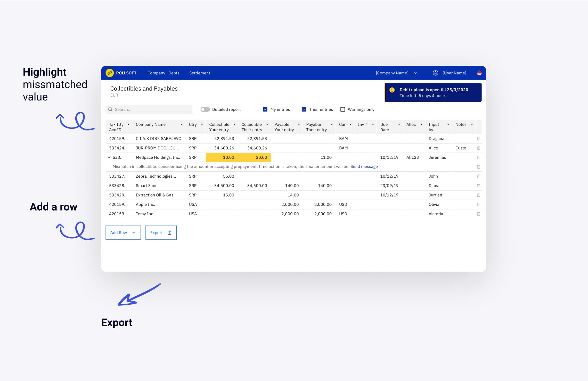Click the 52,891.53 Your entry cell
588x381 pixels.
(224, 139)
